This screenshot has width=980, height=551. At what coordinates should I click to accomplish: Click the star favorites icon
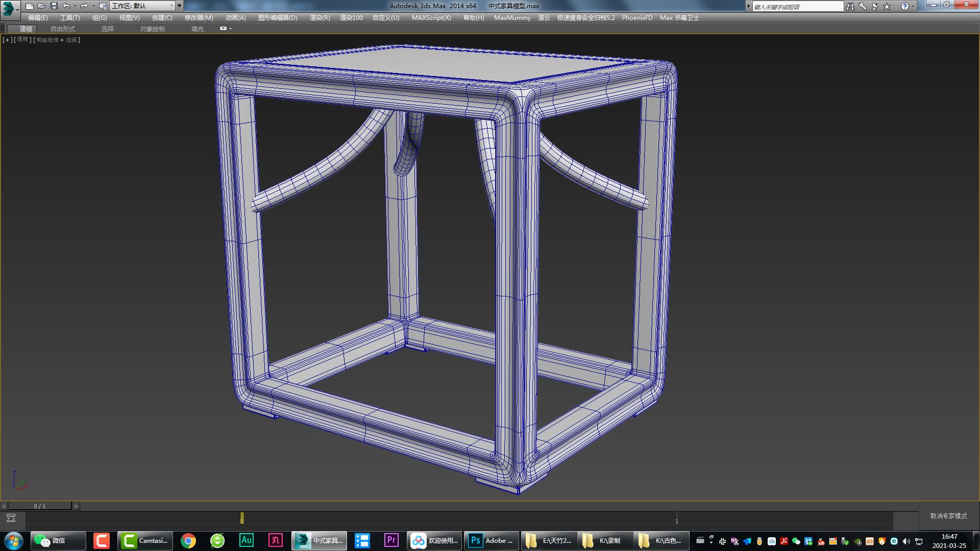click(x=887, y=6)
